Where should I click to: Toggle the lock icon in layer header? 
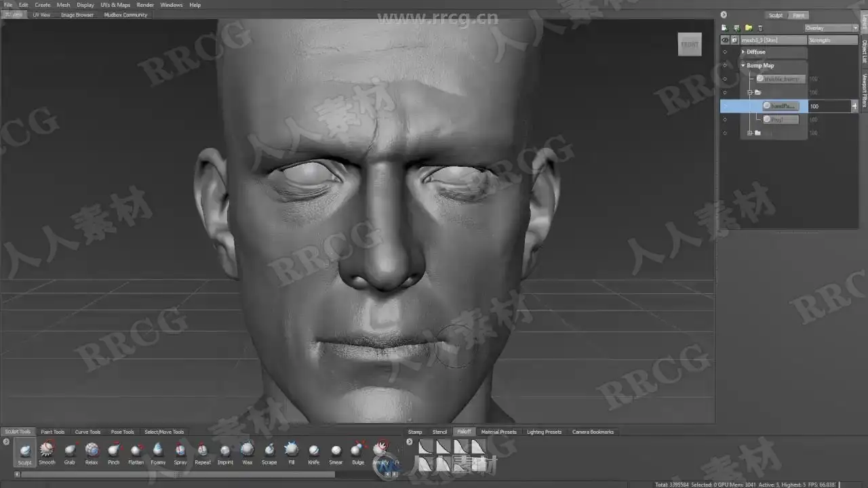[734, 40]
